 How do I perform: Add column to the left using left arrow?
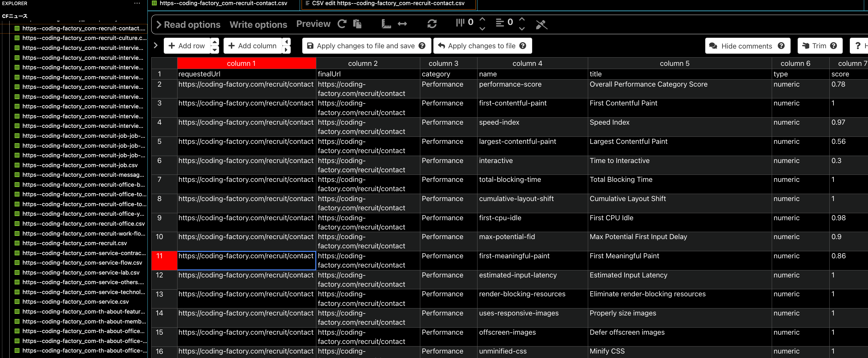(287, 42)
